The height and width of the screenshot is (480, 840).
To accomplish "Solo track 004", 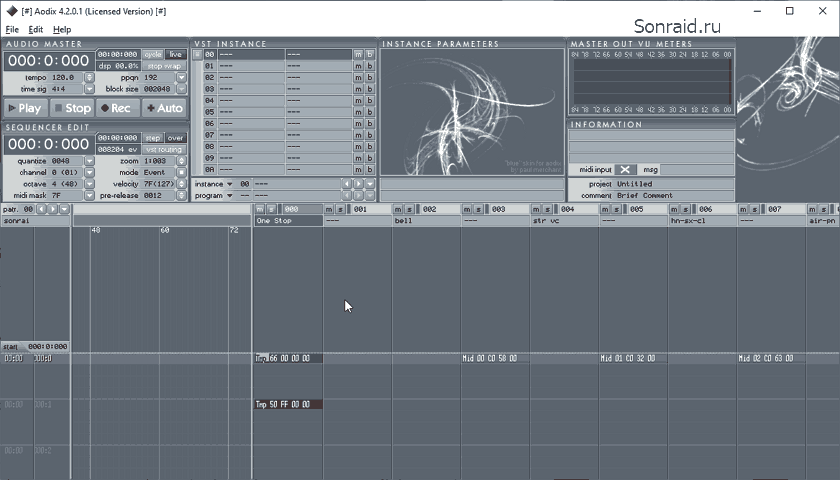I will click(x=548, y=209).
